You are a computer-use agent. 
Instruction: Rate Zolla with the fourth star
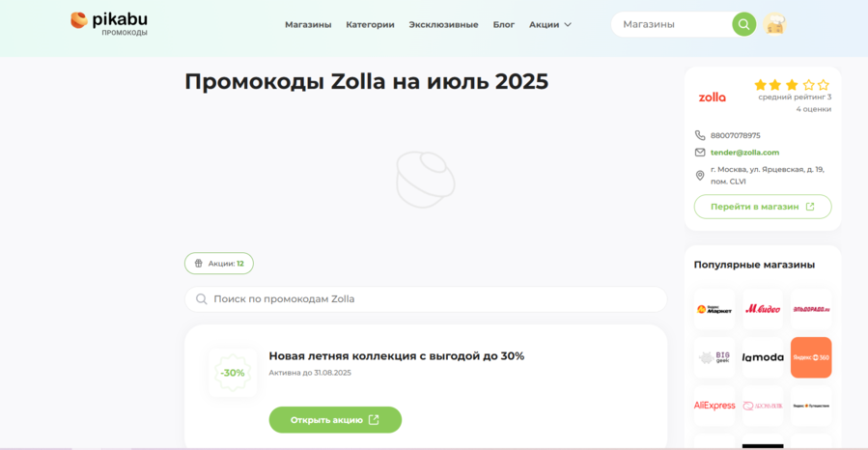click(x=808, y=85)
